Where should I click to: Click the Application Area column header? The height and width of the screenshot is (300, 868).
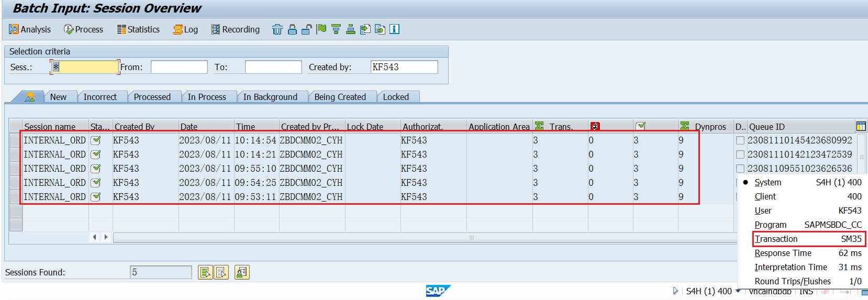(499, 127)
